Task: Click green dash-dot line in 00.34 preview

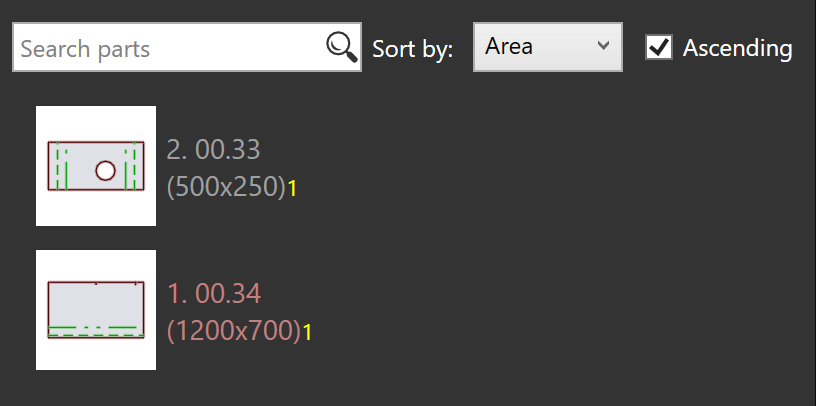Action: pos(93,328)
